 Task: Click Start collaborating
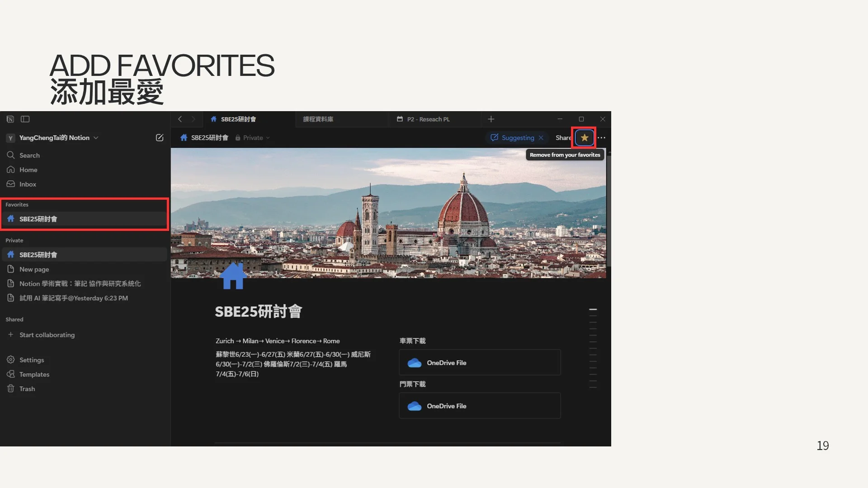point(47,335)
